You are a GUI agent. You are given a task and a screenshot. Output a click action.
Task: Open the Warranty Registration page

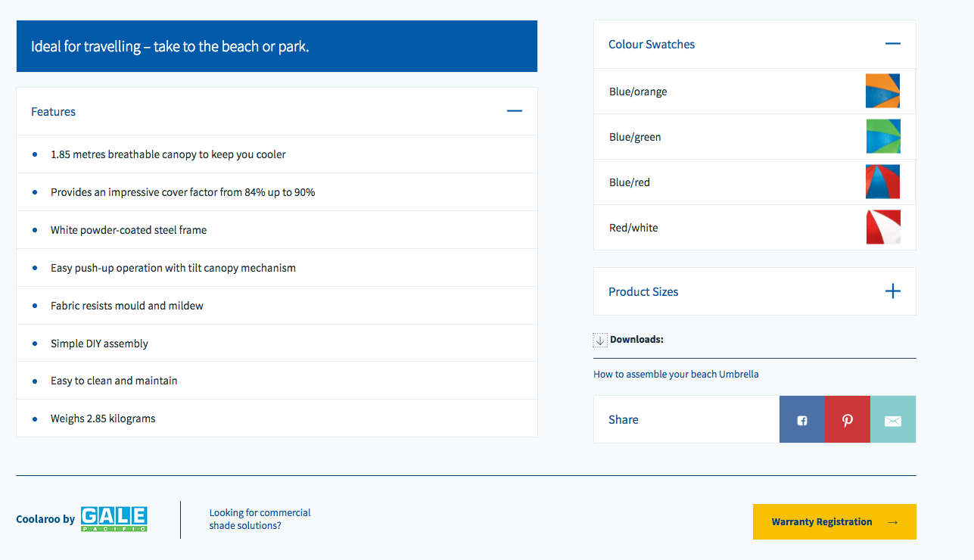pos(835,522)
